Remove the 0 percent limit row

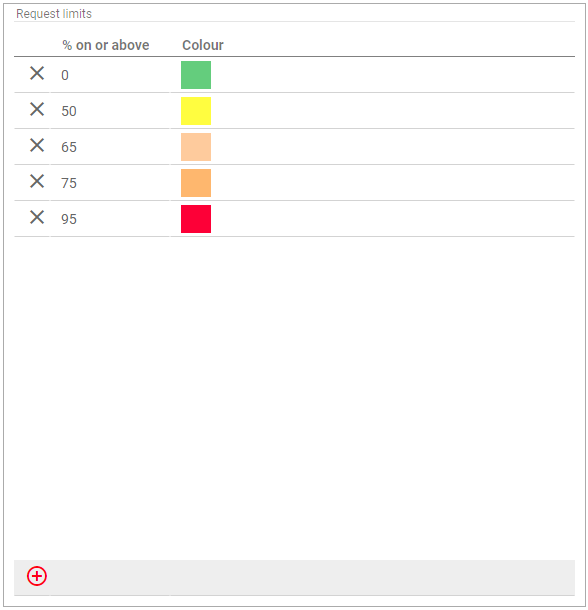tap(37, 73)
